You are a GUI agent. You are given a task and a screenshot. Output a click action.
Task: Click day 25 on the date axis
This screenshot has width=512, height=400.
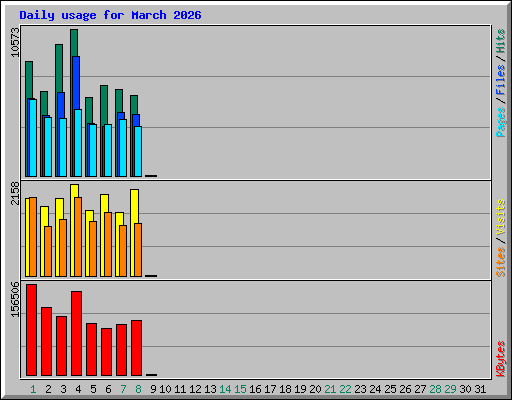(390, 389)
